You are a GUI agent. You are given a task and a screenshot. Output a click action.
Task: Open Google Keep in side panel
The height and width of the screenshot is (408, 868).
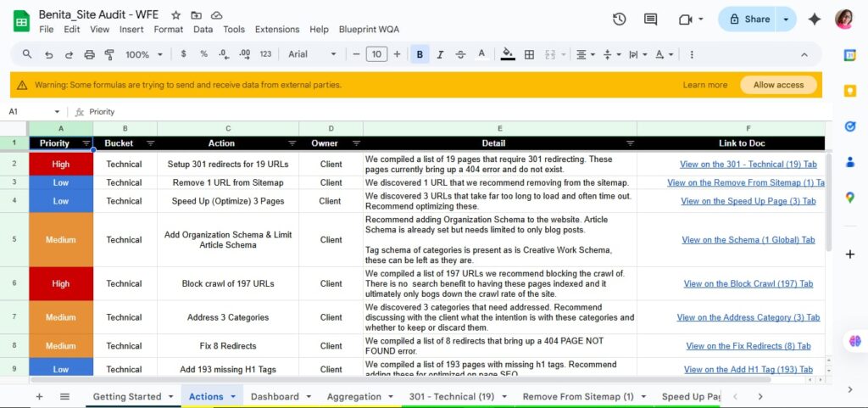pos(849,91)
